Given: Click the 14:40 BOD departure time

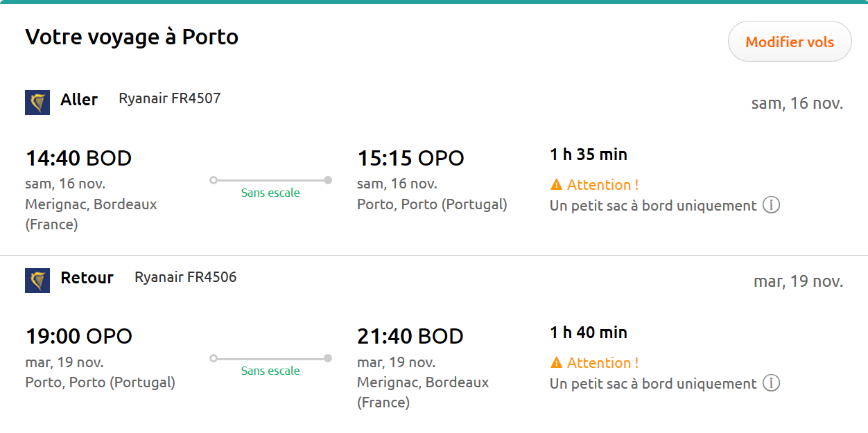Looking at the screenshot, I should 78,158.
